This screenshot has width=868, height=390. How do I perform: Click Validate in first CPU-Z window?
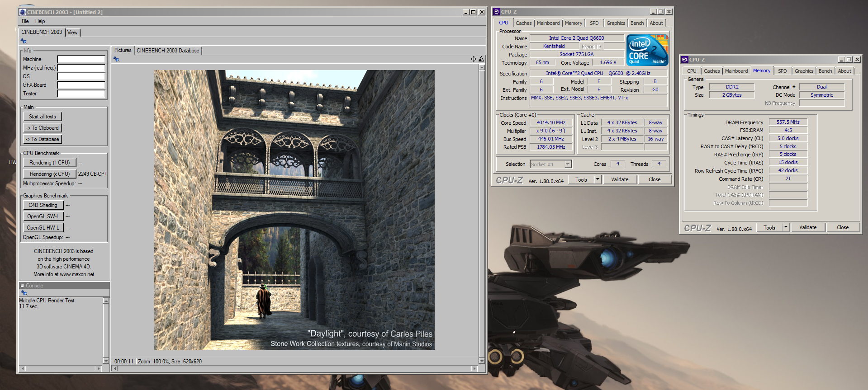620,179
